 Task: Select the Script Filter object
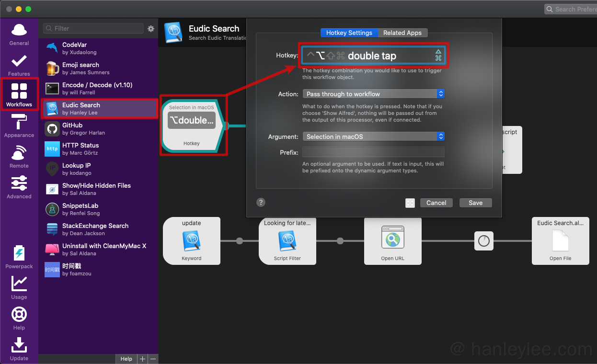tap(287, 241)
